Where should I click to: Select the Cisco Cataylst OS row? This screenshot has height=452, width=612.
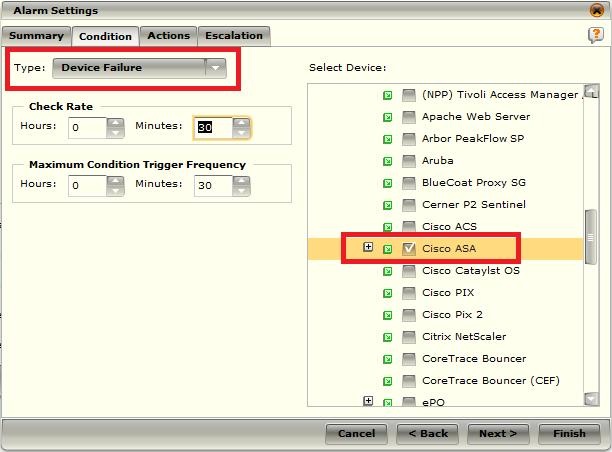point(445,271)
